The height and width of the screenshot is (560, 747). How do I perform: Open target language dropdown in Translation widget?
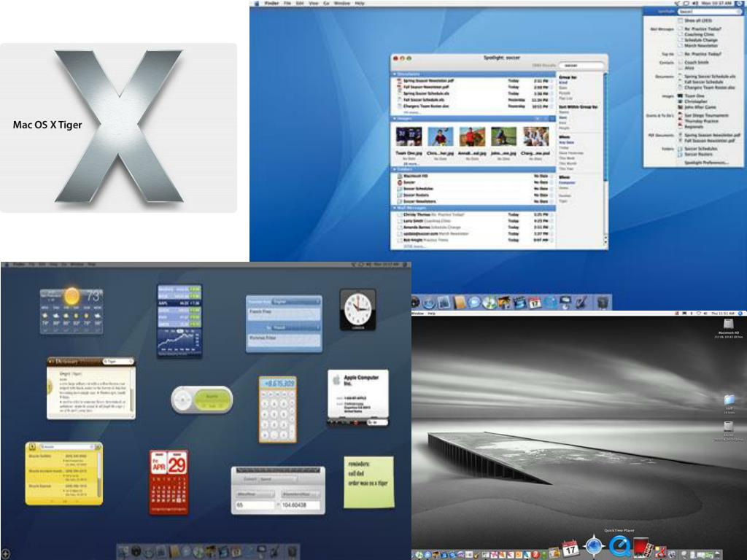[x=296, y=327]
